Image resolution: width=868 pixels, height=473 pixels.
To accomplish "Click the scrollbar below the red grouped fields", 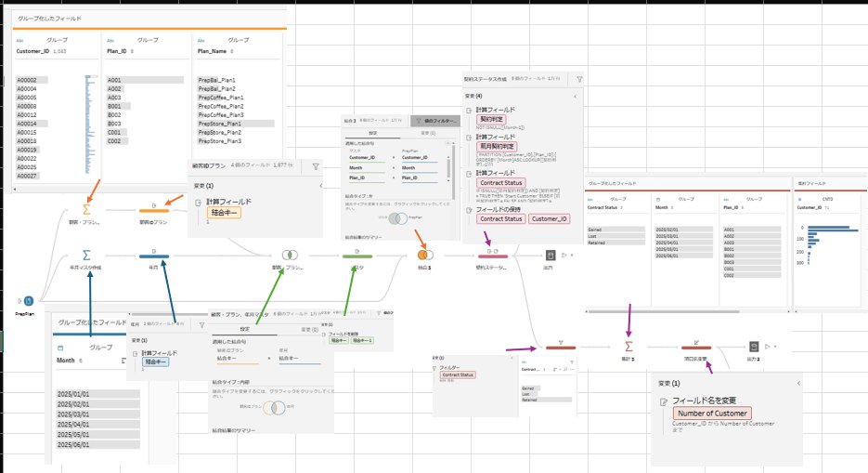I will [663, 311].
